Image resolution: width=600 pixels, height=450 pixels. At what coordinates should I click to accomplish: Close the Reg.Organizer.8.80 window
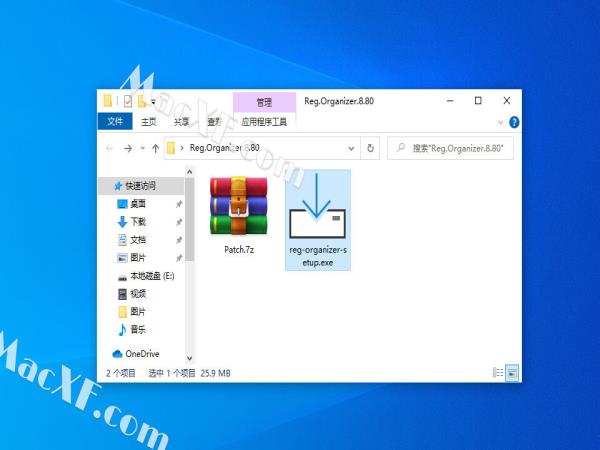[x=507, y=101]
